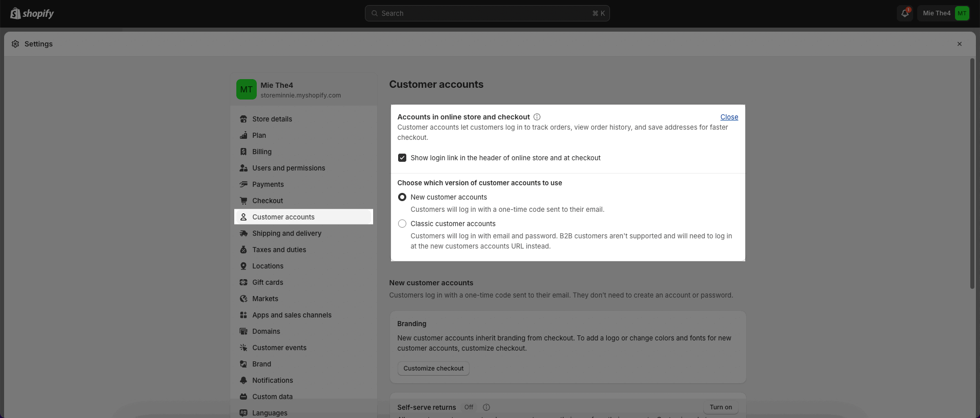Open Notifications settings in the sidebar
The width and height of the screenshot is (980, 418).
coord(304,380)
